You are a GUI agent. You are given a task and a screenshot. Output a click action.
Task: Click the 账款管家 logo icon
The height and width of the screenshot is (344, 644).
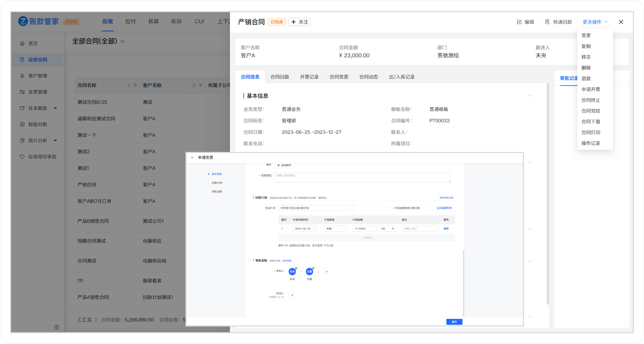(x=23, y=21)
